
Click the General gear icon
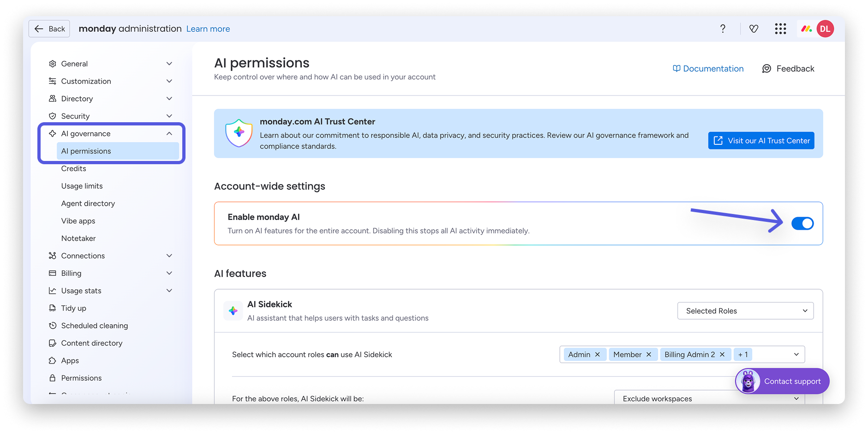(53, 64)
